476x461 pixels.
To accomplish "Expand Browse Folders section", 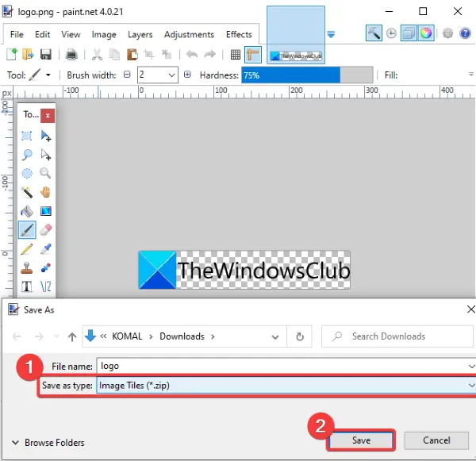I will point(48,443).
